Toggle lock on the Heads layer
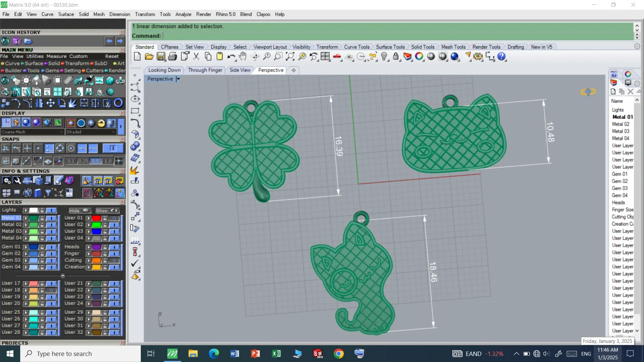This screenshot has width=644, height=362. click(x=105, y=247)
